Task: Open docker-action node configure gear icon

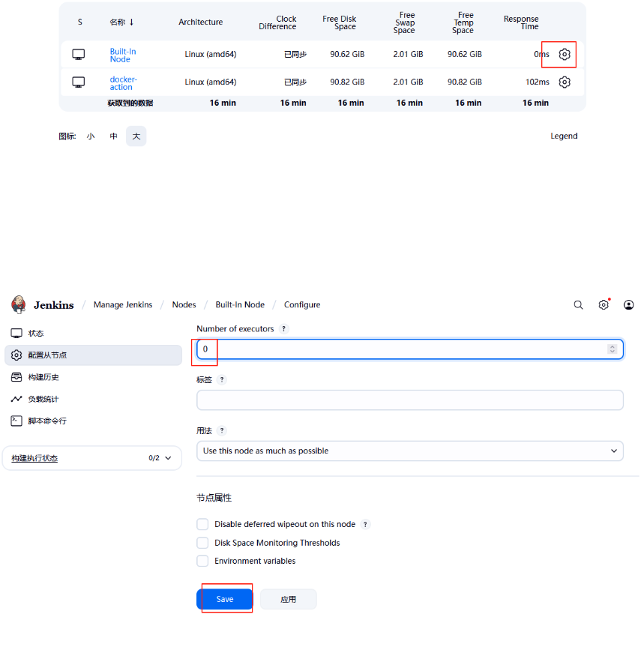Action: (x=565, y=82)
